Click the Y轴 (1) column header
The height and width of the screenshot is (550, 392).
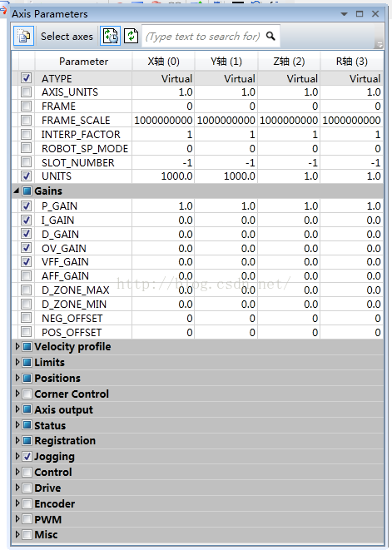coord(226,62)
